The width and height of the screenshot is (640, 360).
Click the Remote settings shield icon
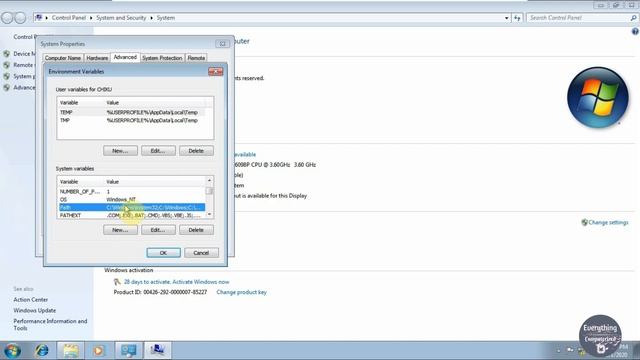click(7, 65)
